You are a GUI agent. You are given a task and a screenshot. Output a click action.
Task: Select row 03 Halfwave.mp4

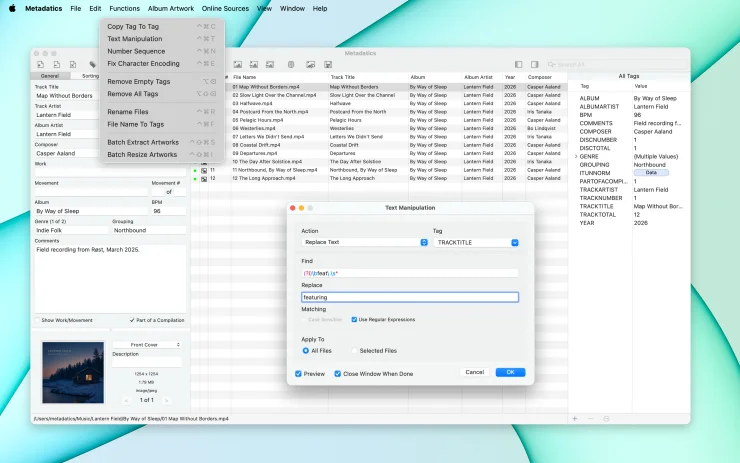[378, 103]
